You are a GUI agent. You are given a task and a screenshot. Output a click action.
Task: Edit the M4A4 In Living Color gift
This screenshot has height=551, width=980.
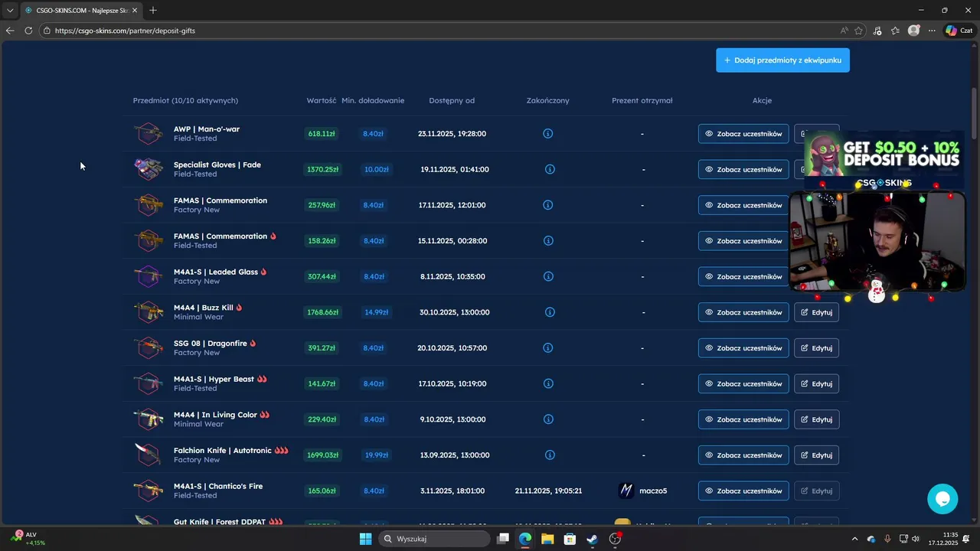point(816,419)
